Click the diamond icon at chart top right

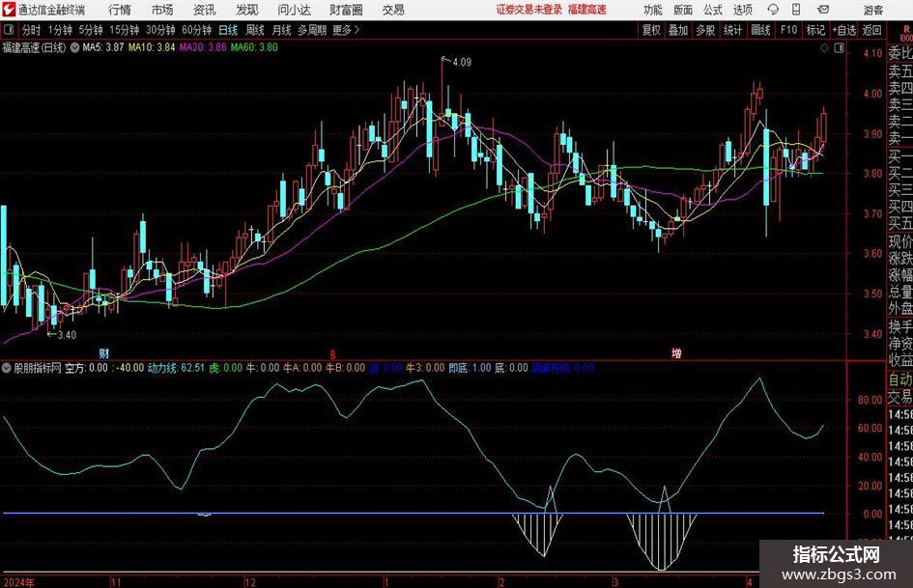click(824, 48)
